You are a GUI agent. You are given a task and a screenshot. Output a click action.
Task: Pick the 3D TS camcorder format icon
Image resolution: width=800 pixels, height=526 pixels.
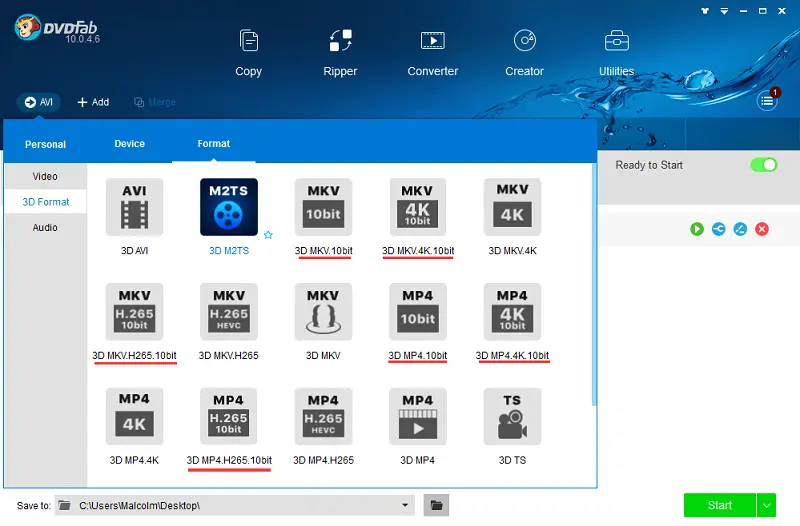click(512, 416)
